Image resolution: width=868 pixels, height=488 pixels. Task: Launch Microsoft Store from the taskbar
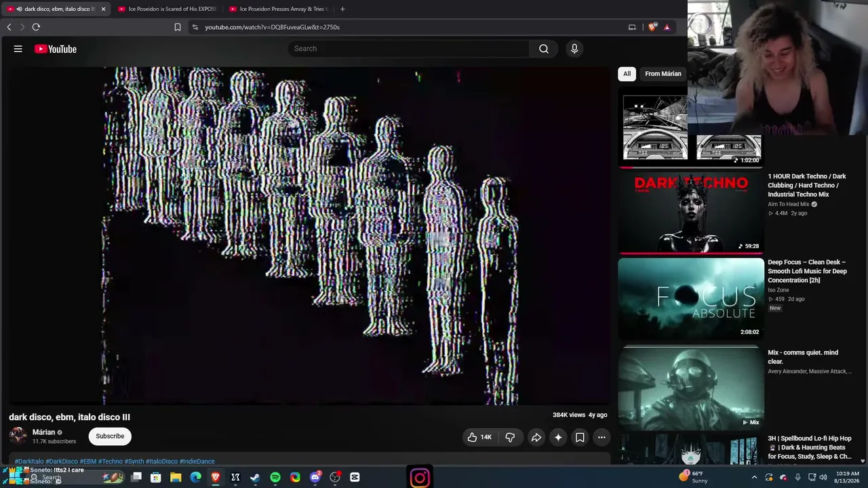click(156, 477)
